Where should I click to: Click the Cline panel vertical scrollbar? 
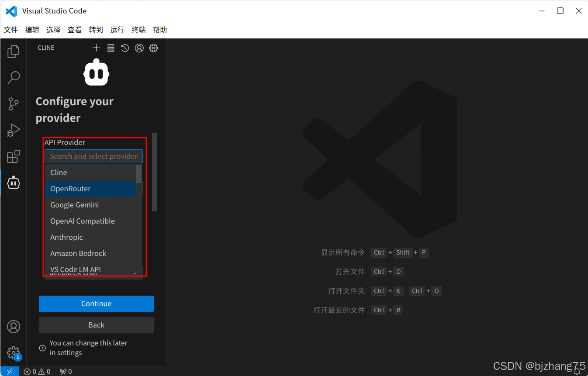click(x=155, y=172)
